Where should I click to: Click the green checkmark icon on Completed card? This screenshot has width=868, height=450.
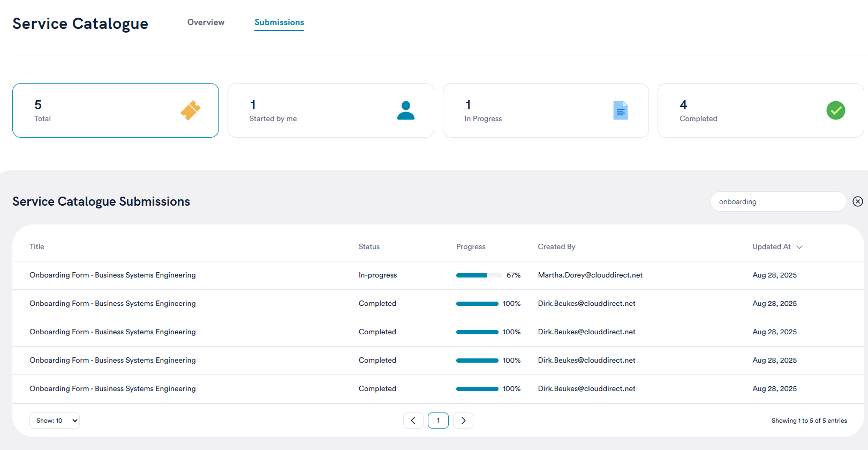pyautogui.click(x=836, y=110)
